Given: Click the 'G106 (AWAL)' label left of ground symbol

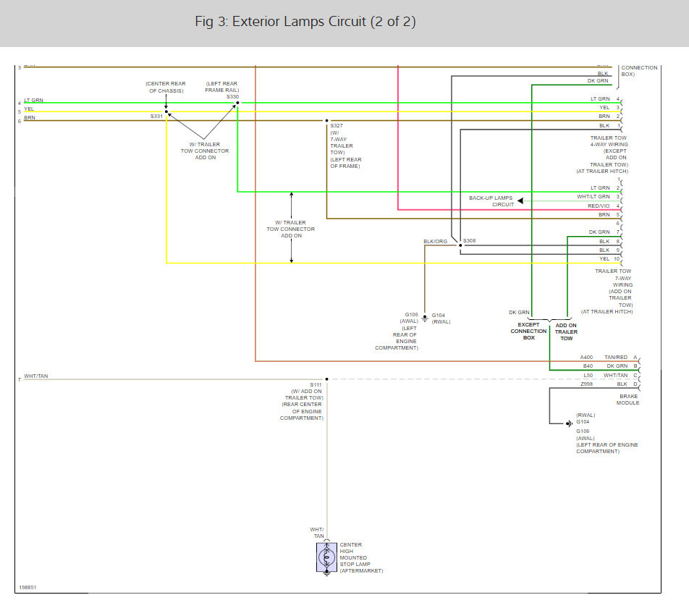Looking at the screenshot, I should coord(410,318).
